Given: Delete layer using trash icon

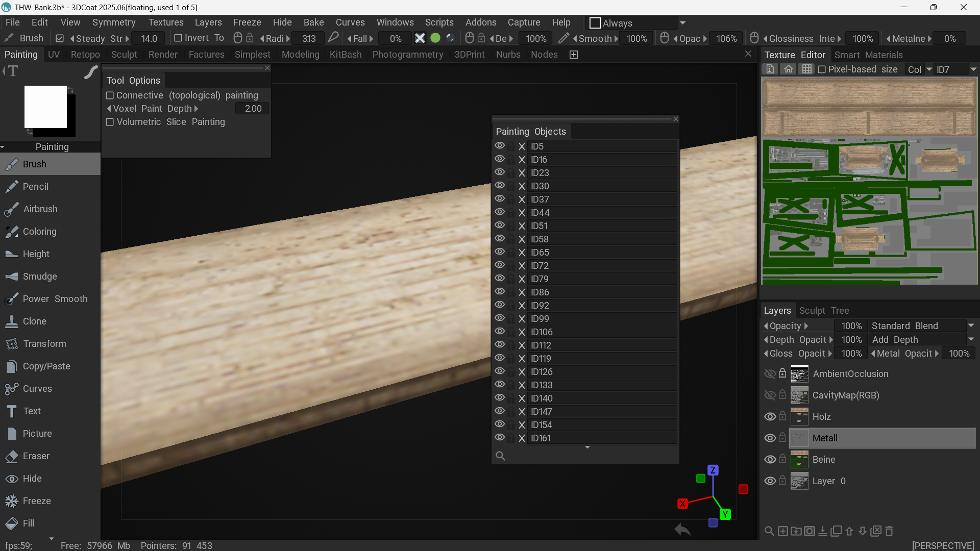Looking at the screenshot, I should [889, 531].
